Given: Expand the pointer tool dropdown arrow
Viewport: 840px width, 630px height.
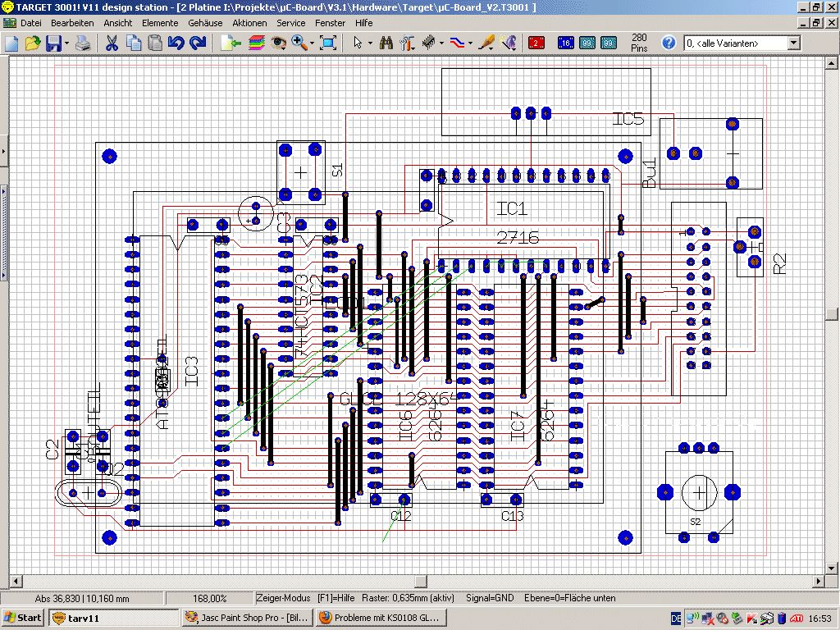Looking at the screenshot, I should pos(370,43).
